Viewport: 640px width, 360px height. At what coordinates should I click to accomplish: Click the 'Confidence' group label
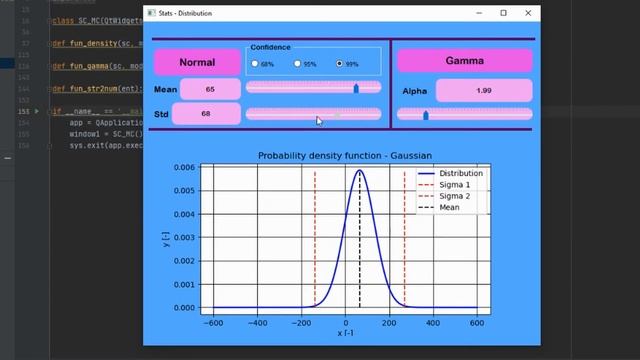(x=270, y=47)
